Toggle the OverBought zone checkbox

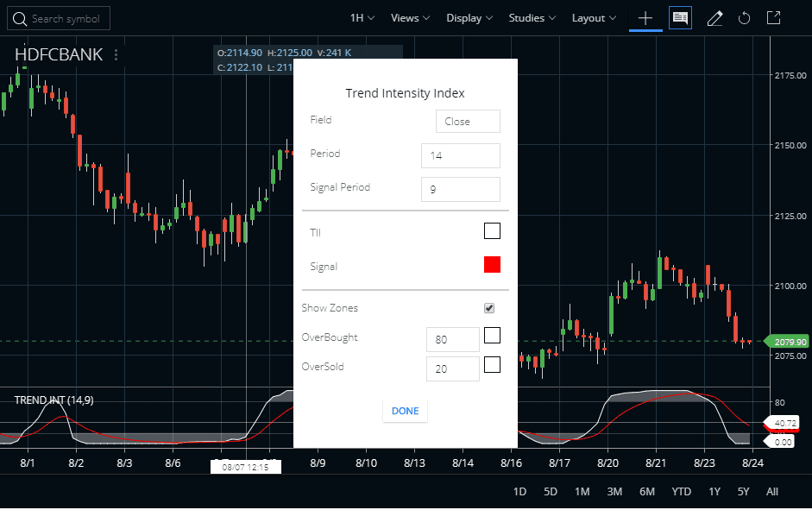[x=492, y=338]
